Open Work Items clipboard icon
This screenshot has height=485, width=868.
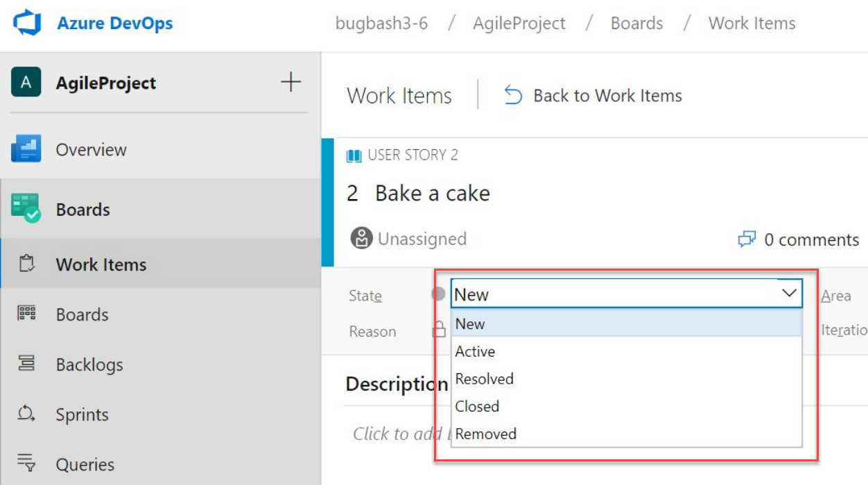[26, 264]
